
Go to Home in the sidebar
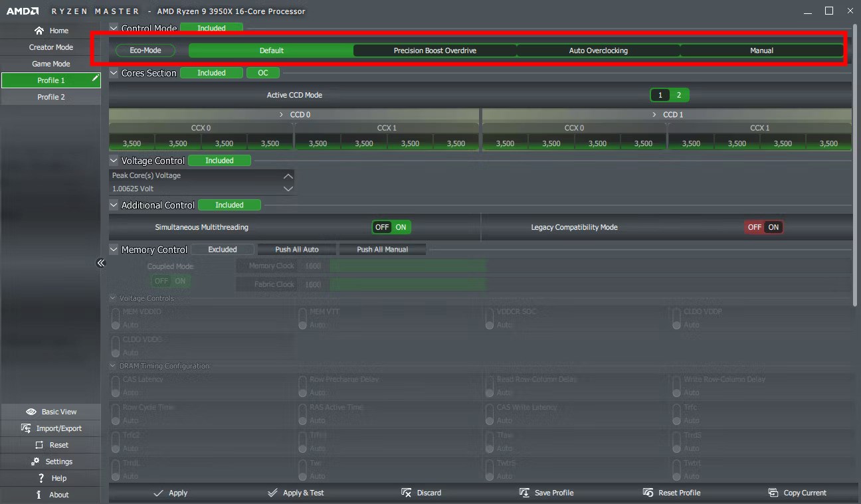tap(51, 31)
